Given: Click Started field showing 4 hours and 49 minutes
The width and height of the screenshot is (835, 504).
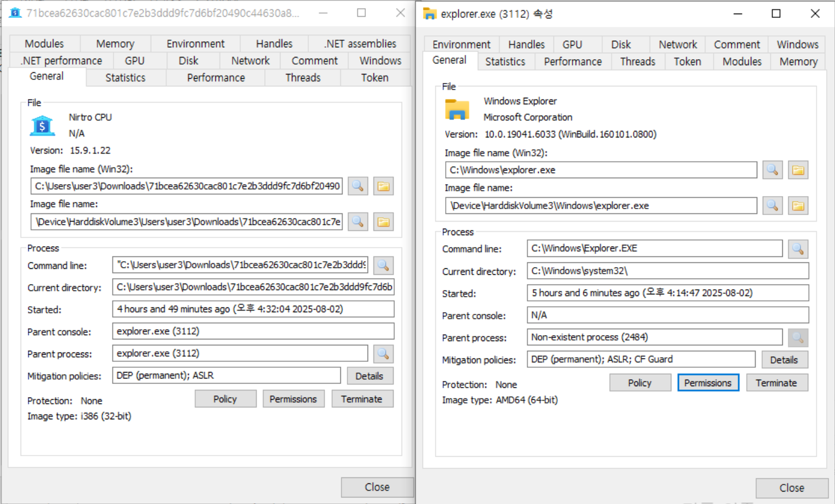Looking at the screenshot, I should coord(253,309).
